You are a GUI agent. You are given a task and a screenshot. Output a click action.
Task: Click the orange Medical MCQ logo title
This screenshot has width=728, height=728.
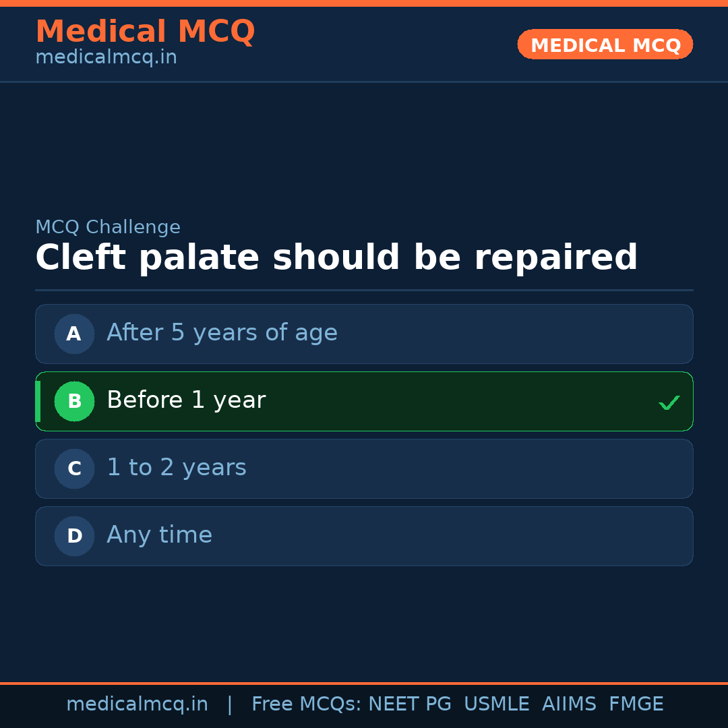pos(145,32)
